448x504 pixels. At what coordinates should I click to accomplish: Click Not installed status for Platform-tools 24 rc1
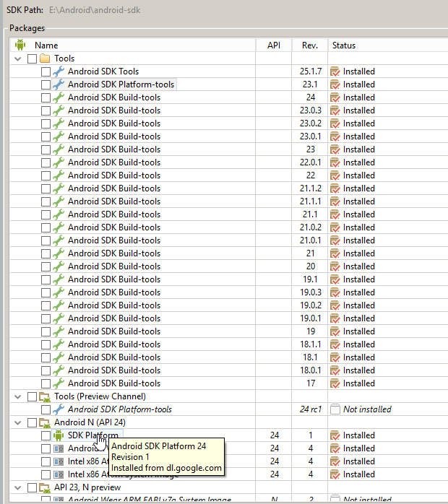point(367,409)
